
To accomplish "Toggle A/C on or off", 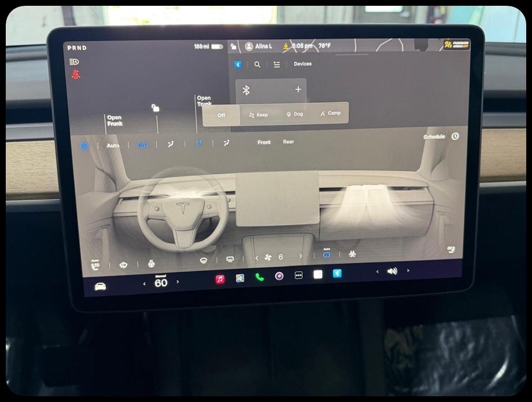I will (x=142, y=145).
